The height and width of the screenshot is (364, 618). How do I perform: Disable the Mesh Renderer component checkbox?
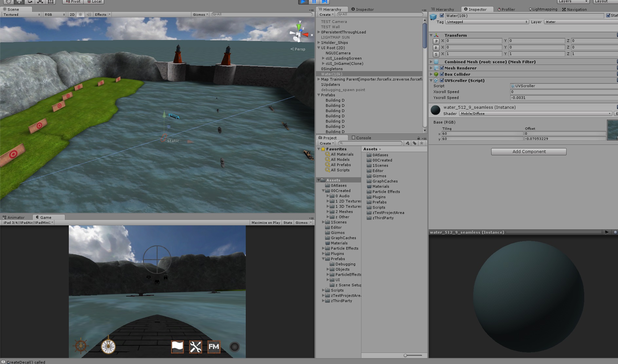click(442, 68)
